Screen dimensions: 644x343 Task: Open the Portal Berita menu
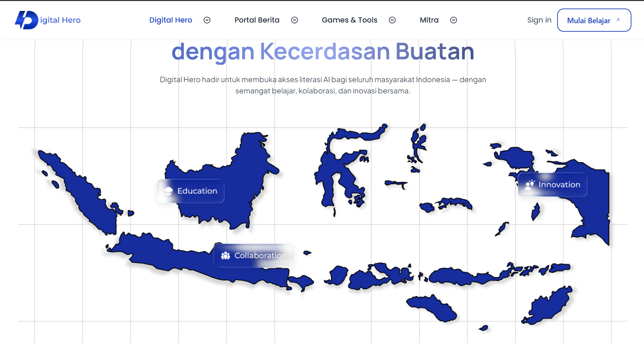[257, 20]
